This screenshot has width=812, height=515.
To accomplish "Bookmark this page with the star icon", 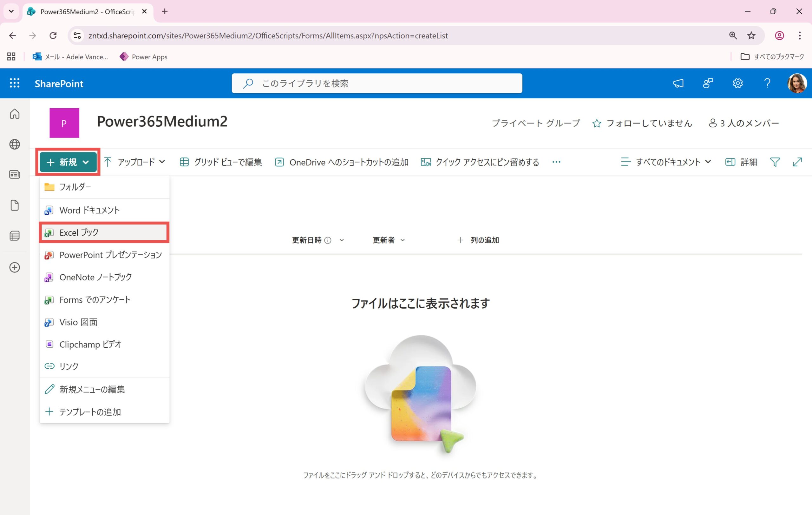I will pyautogui.click(x=751, y=36).
